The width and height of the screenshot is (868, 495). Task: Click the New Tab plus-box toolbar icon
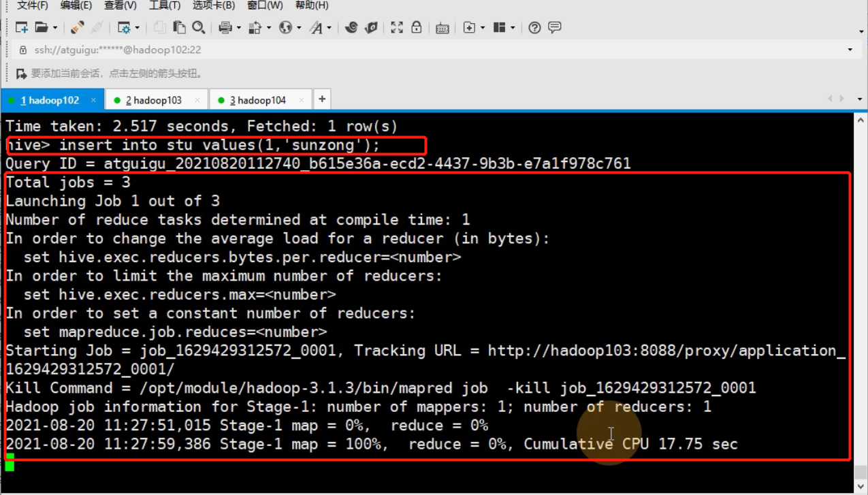point(469,27)
